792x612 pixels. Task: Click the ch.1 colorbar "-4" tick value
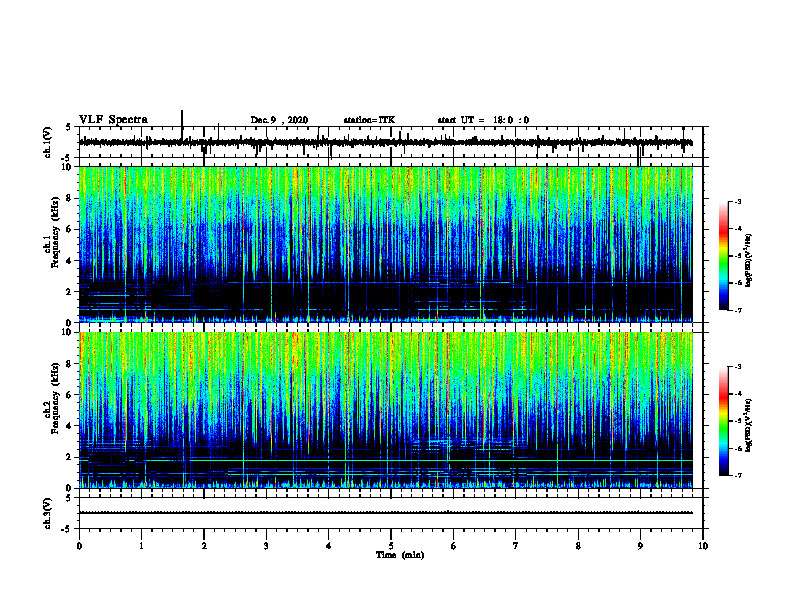coord(738,229)
